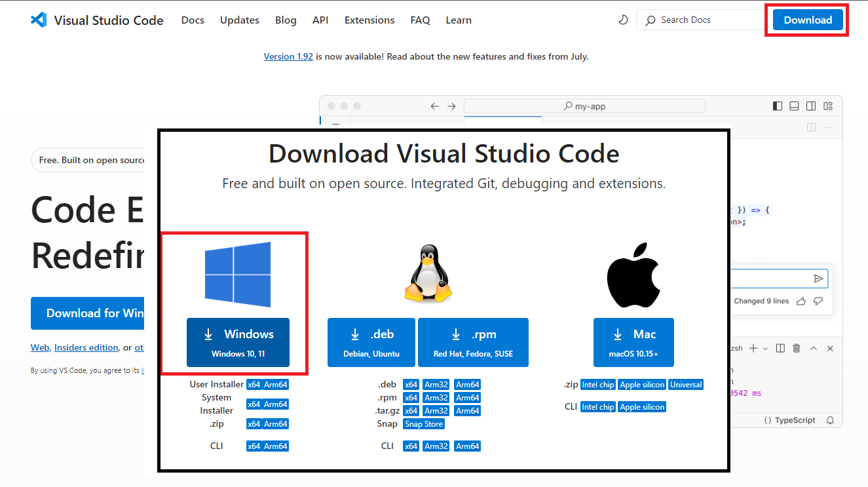Click the Visual Studio Code logo icon

[39, 20]
